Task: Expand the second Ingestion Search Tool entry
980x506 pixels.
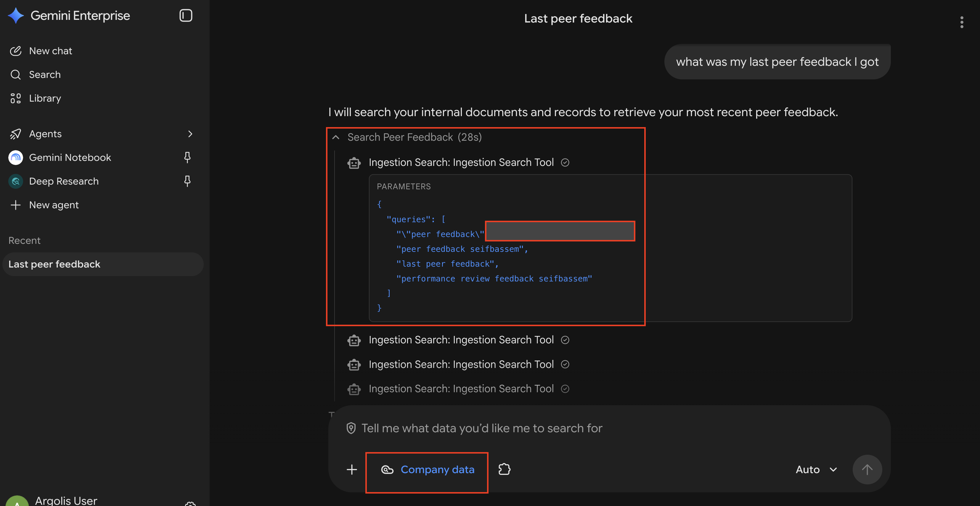Action: pos(461,340)
